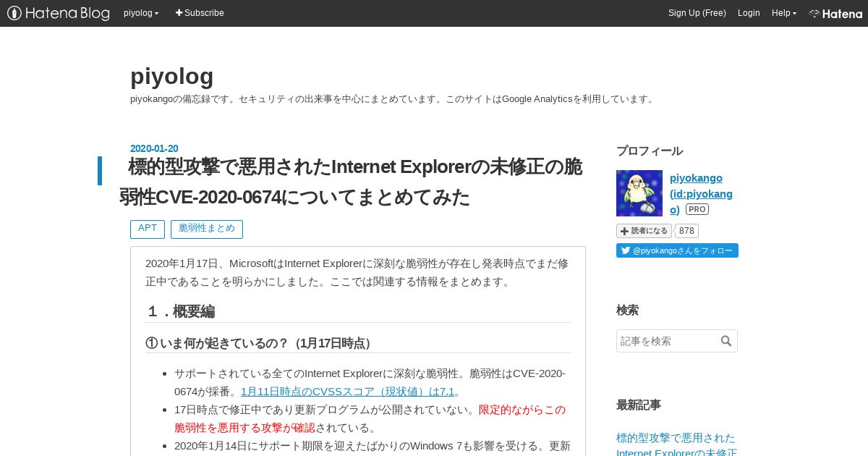
Task: Open the Login link
Action: click(749, 13)
